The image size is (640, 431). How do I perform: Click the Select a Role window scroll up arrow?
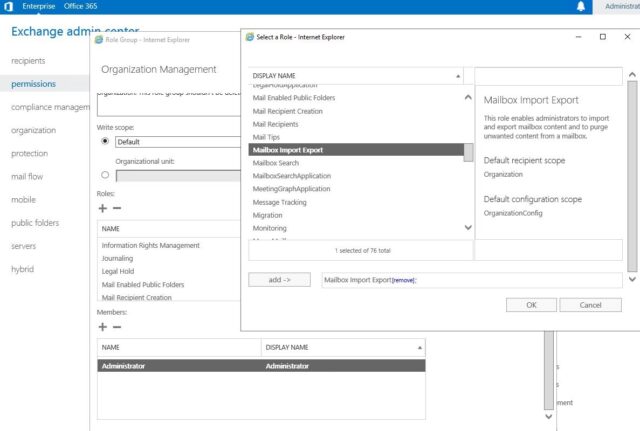(632, 75)
